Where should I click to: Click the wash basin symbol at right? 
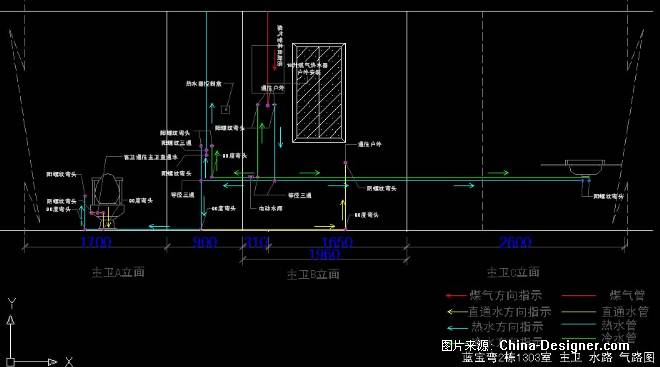(x=585, y=168)
